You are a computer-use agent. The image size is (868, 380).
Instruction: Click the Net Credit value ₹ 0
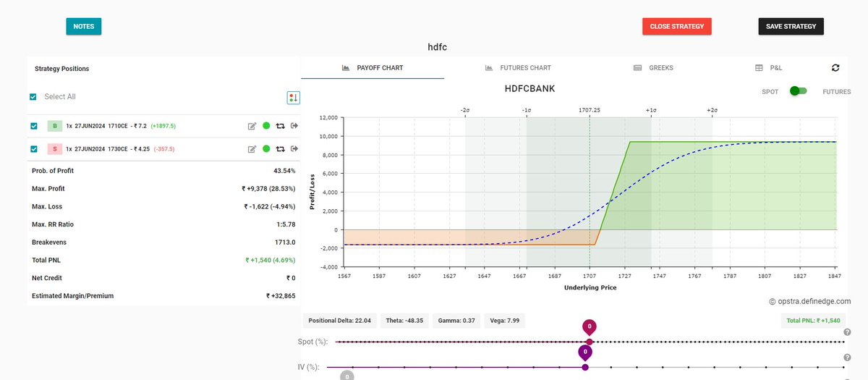(290, 278)
